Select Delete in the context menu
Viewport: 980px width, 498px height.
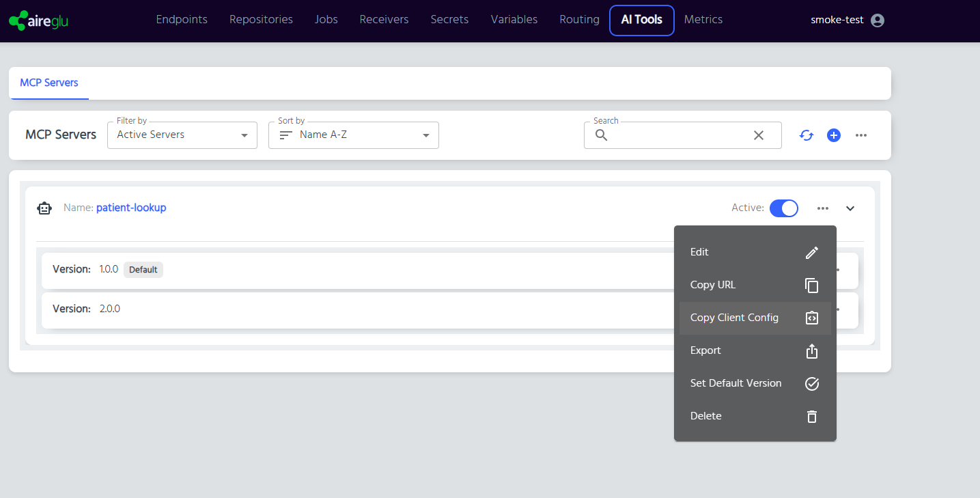coord(755,416)
